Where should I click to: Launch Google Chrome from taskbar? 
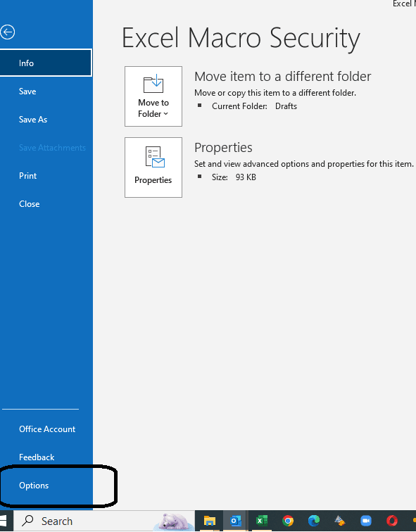tap(288, 521)
